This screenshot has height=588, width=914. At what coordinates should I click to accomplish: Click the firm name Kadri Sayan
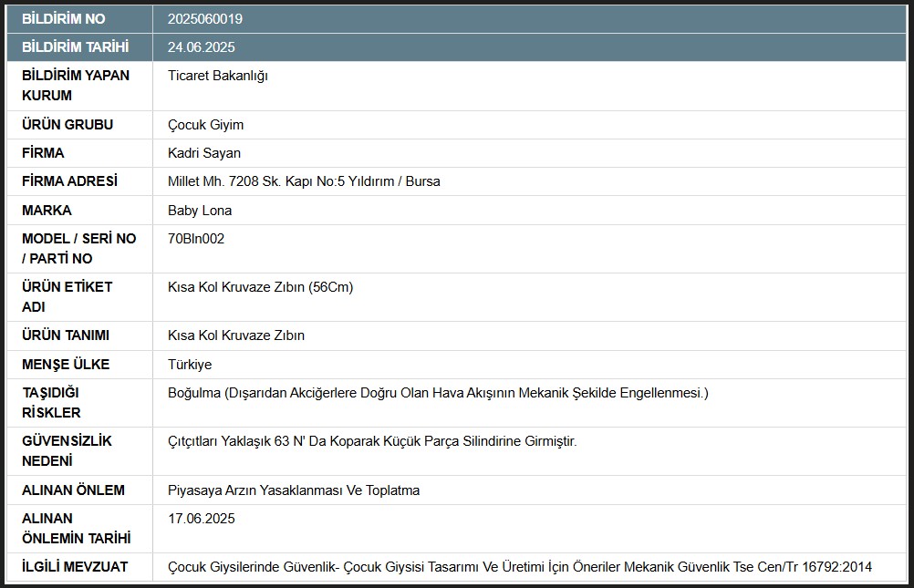click(204, 153)
